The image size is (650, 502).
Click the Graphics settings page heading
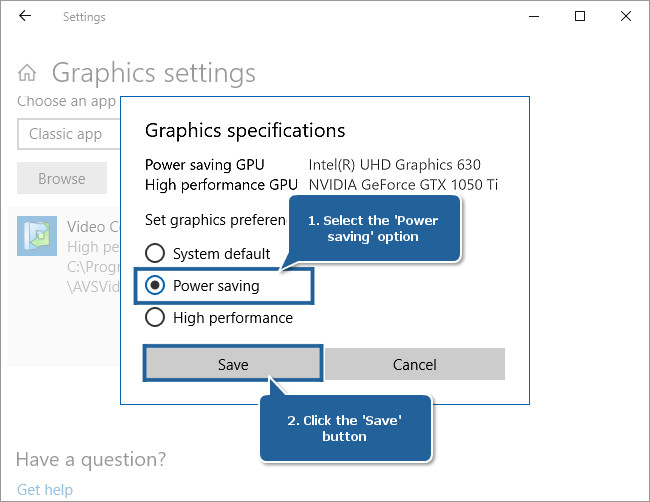click(x=153, y=73)
